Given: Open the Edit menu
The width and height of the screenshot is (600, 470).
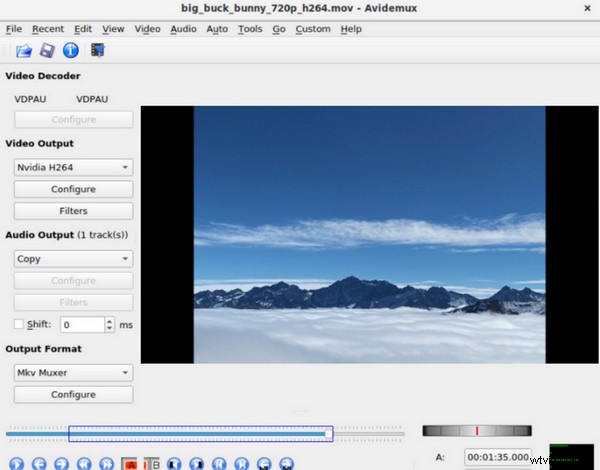Looking at the screenshot, I should click(x=83, y=29).
